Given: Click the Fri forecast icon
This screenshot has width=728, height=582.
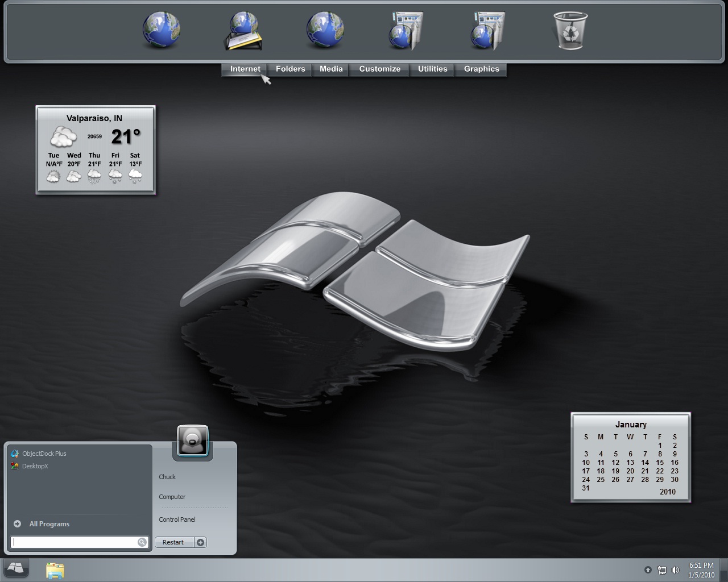Looking at the screenshot, I should (x=115, y=177).
